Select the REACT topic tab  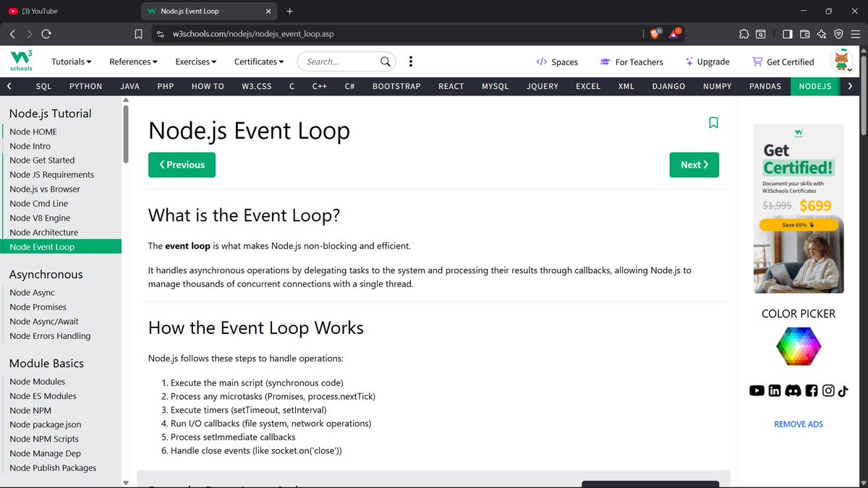point(451,86)
